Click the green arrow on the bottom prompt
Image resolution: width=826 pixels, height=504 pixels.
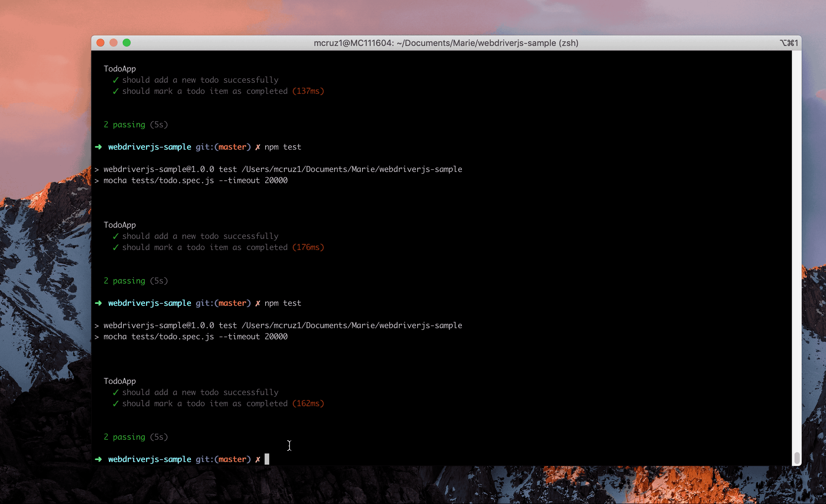[x=98, y=459]
